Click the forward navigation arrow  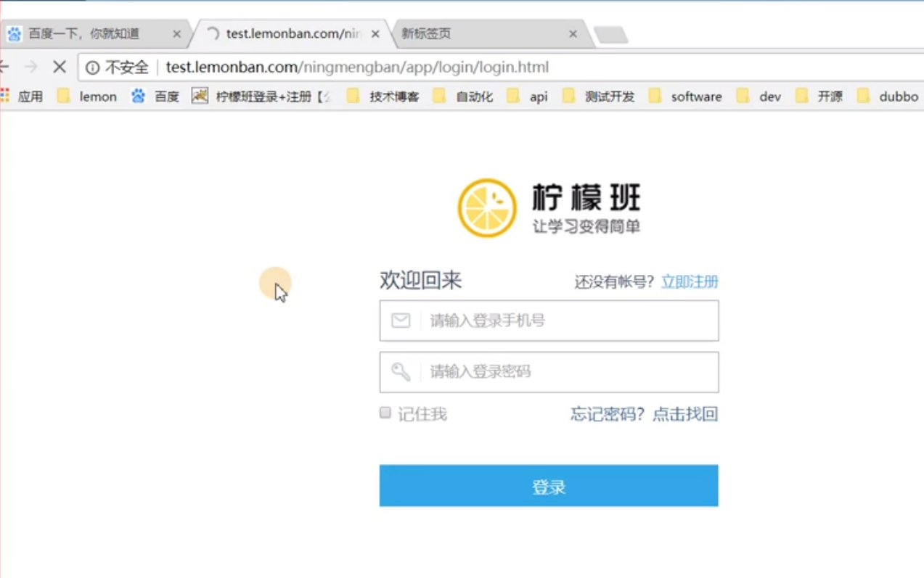(30, 67)
